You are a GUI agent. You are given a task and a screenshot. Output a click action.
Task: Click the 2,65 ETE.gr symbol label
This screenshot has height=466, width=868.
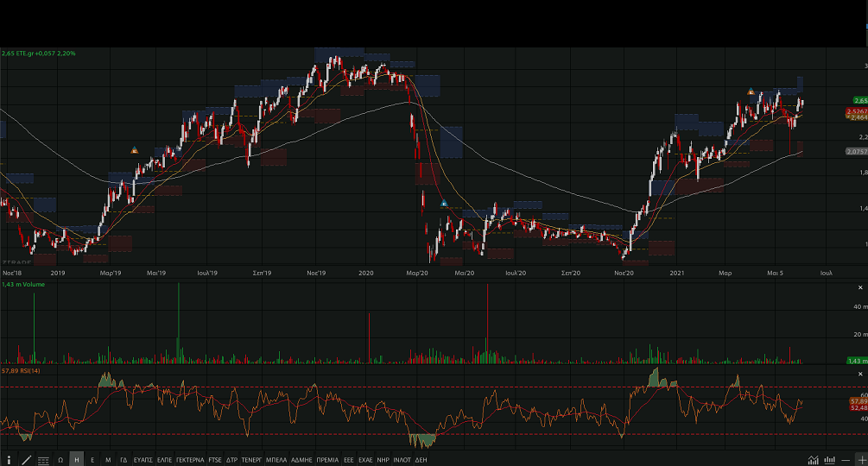[21, 54]
